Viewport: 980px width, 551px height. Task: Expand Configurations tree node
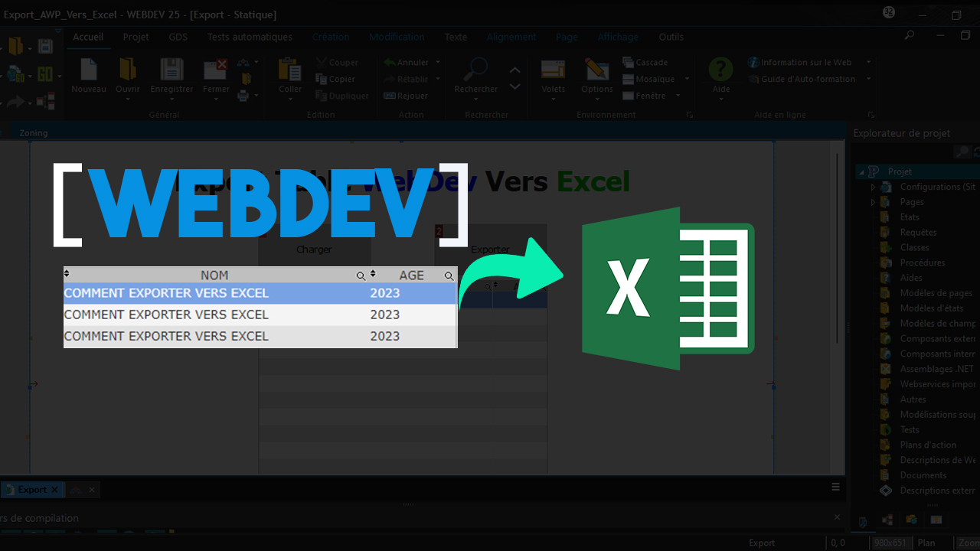click(872, 187)
